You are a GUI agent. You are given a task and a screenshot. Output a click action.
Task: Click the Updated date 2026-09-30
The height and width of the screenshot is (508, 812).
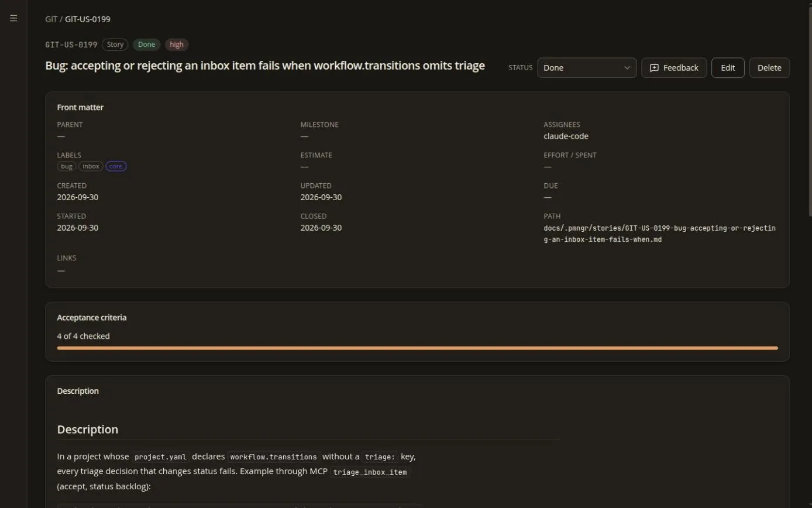[x=321, y=197]
